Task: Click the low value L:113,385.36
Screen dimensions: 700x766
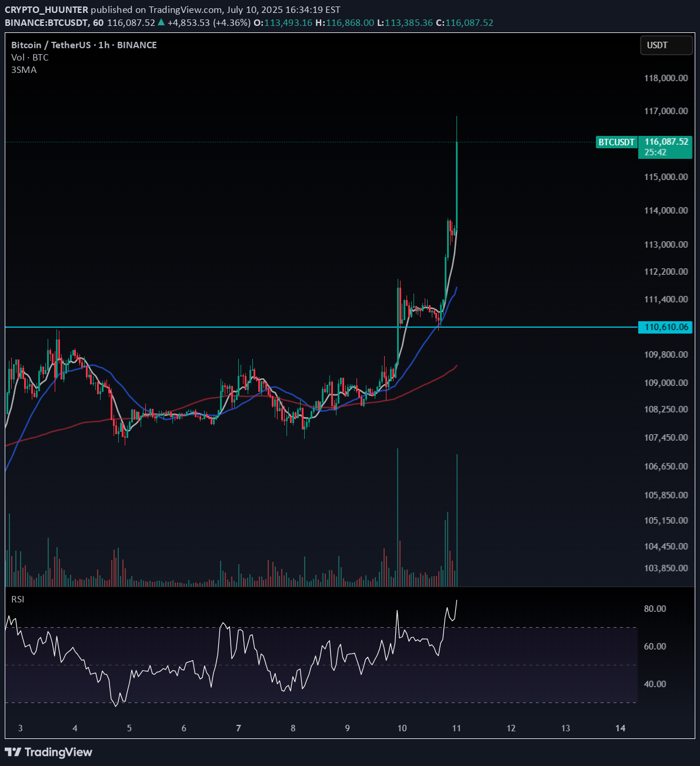Action: (x=405, y=23)
